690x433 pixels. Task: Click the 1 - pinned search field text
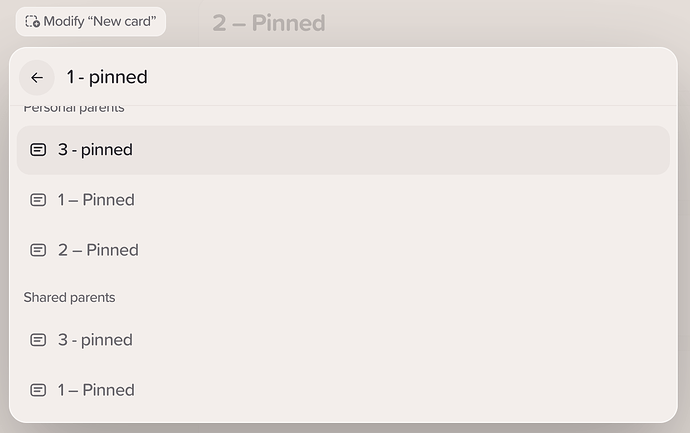(107, 77)
